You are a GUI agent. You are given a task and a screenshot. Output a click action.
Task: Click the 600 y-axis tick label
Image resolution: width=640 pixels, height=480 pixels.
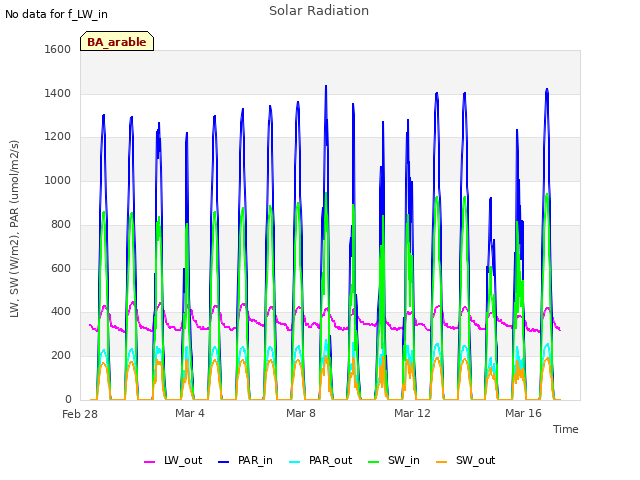61,269
